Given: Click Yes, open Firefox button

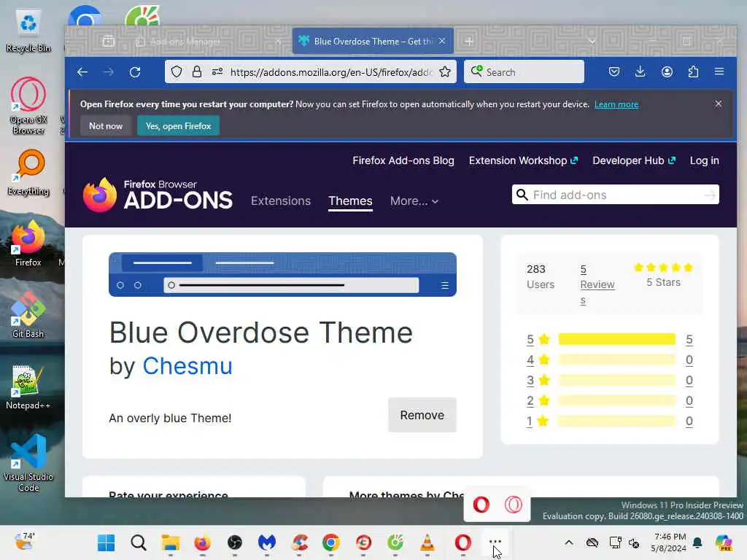Looking at the screenshot, I should click(178, 125).
